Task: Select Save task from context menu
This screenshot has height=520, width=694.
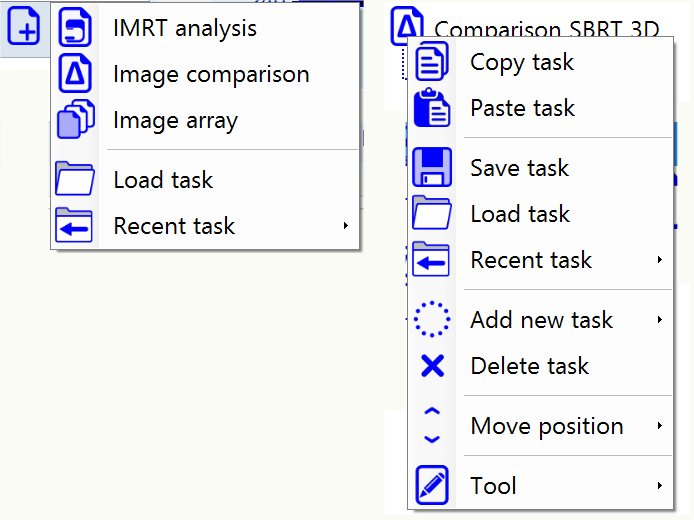Action: 519,168
